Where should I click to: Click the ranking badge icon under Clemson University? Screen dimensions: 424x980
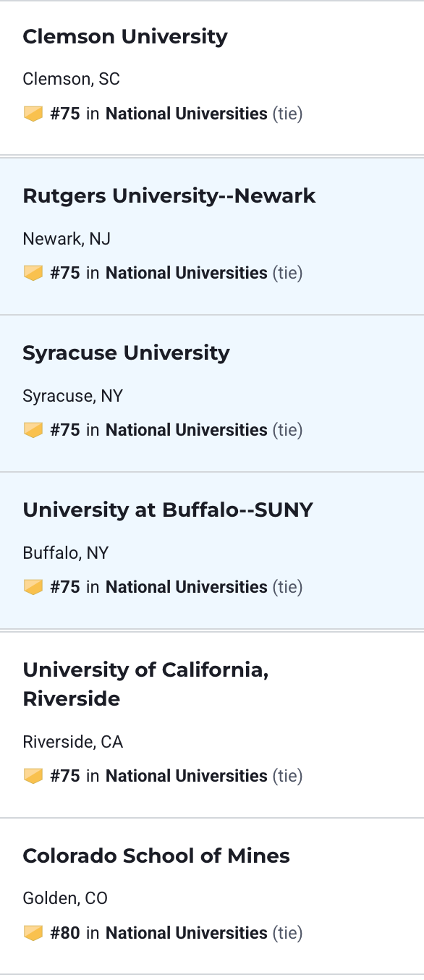(x=33, y=114)
